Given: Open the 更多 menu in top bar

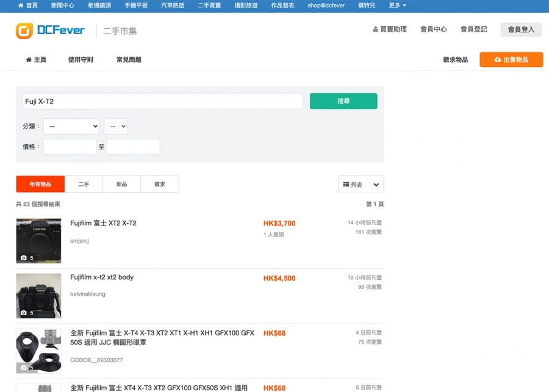Looking at the screenshot, I should tap(397, 5).
